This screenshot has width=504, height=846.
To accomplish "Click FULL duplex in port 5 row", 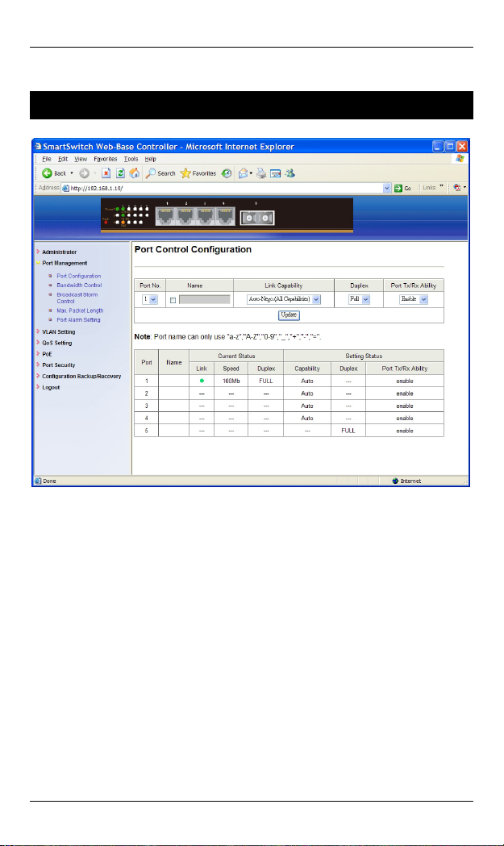I will pos(348,431).
